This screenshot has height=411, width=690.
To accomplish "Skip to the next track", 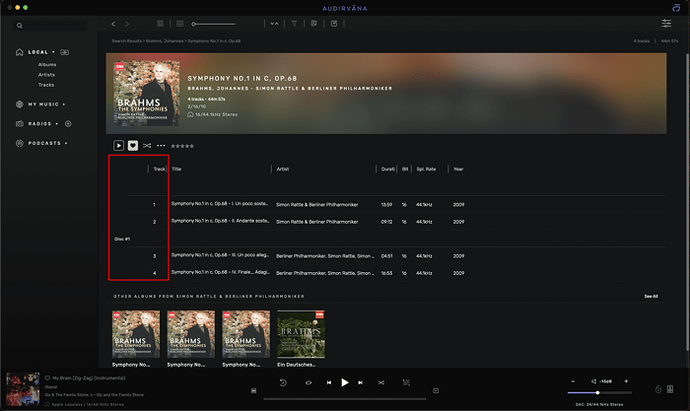I will pyautogui.click(x=360, y=382).
